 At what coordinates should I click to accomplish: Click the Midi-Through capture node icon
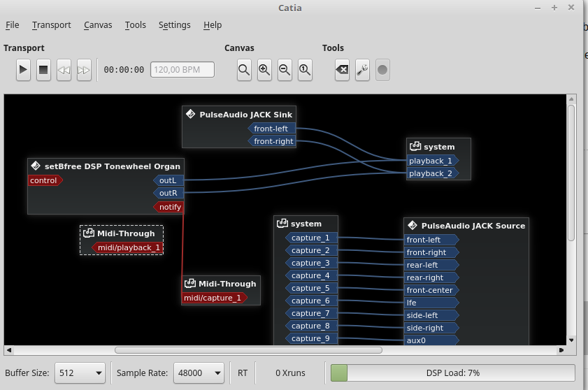point(190,284)
